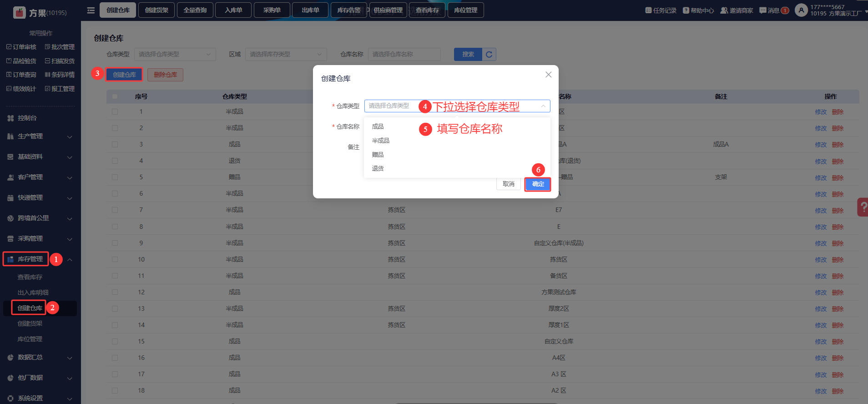Image resolution: width=868 pixels, height=404 pixels.
Task: Click the blue 创建仓库 button
Action: [124, 75]
